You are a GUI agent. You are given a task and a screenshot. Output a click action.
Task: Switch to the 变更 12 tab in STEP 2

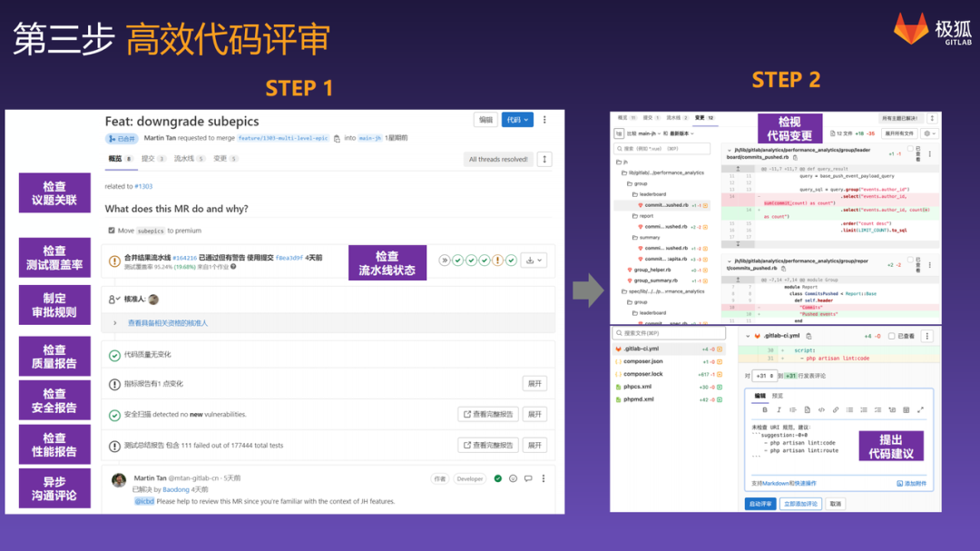point(704,118)
